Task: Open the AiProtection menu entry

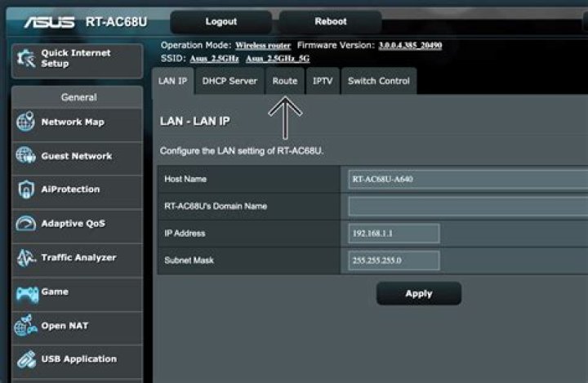Action: 78,192
